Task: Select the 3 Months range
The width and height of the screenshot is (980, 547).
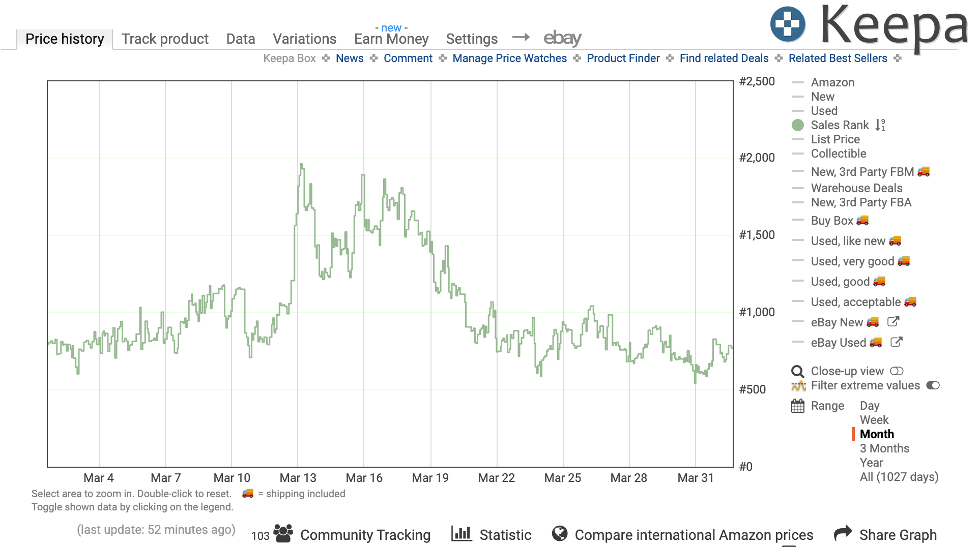Action: 884,448
